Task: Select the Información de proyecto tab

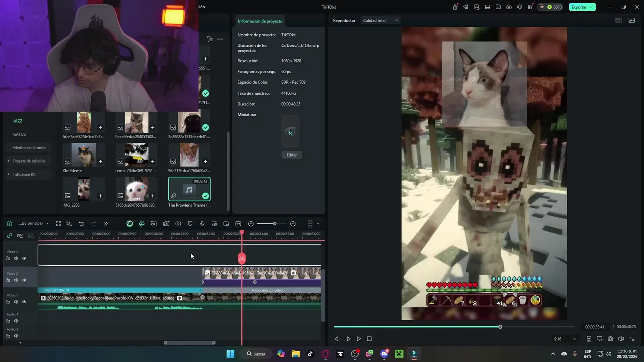Action: click(x=260, y=21)
